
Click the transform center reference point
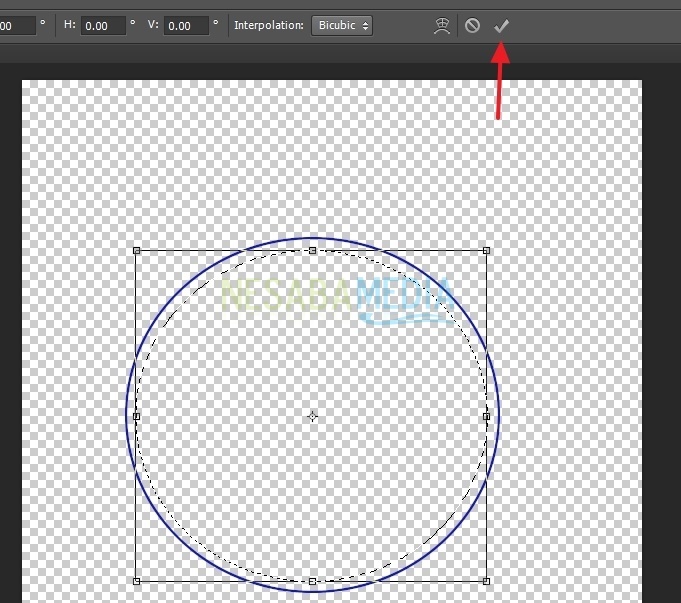[312, 417]
